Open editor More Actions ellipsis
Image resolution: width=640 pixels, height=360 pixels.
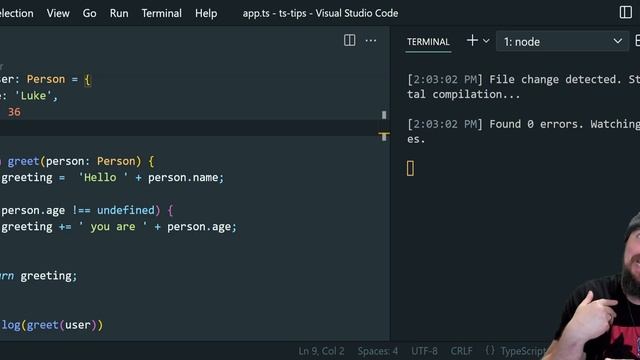[x=371, y=40]
